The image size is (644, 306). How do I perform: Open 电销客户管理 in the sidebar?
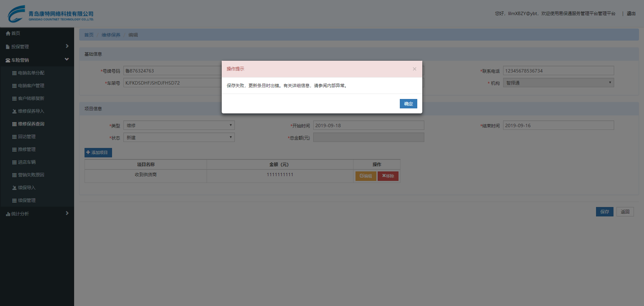(37, 86)
